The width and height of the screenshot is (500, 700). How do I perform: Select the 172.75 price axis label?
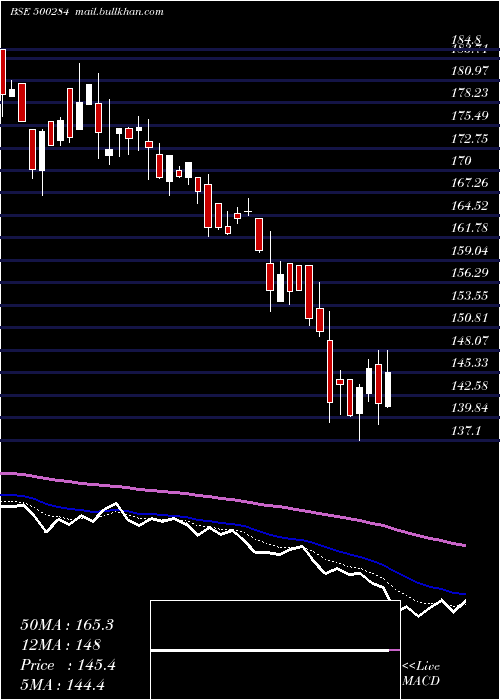pos(470,138)
